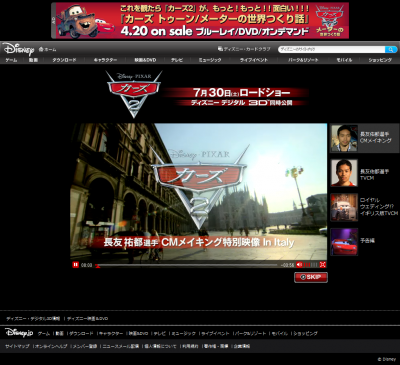Click the home icon beside ホーム

41,49
